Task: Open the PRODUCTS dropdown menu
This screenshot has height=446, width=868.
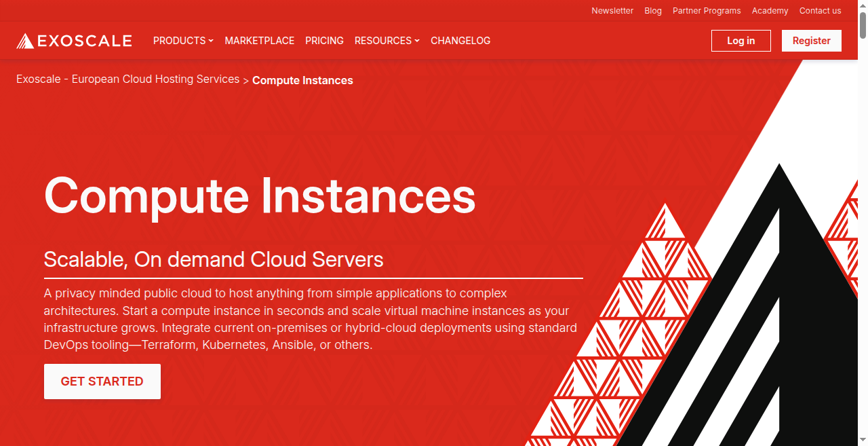Action: tap(183, 41)
